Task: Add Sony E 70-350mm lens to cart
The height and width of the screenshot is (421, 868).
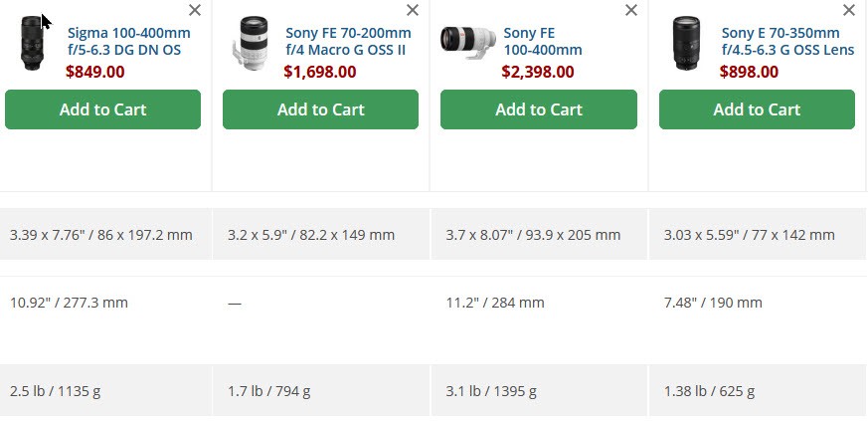Action: pyautogui.click(x=757, y=109)
